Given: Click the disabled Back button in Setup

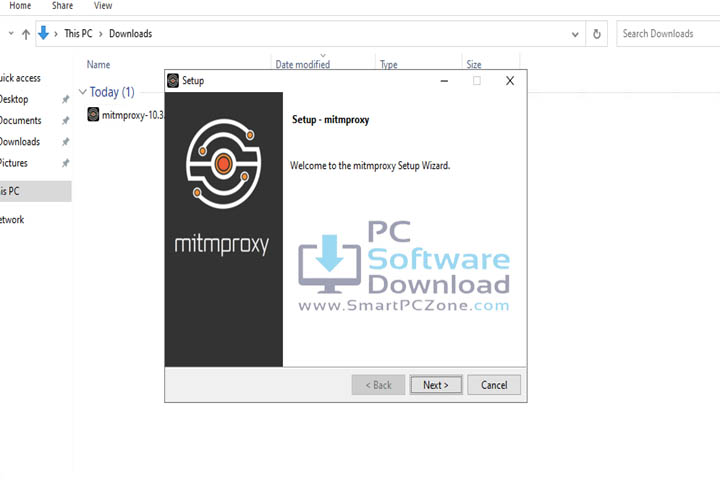Looking at the screenshot, I should (378, 384).
